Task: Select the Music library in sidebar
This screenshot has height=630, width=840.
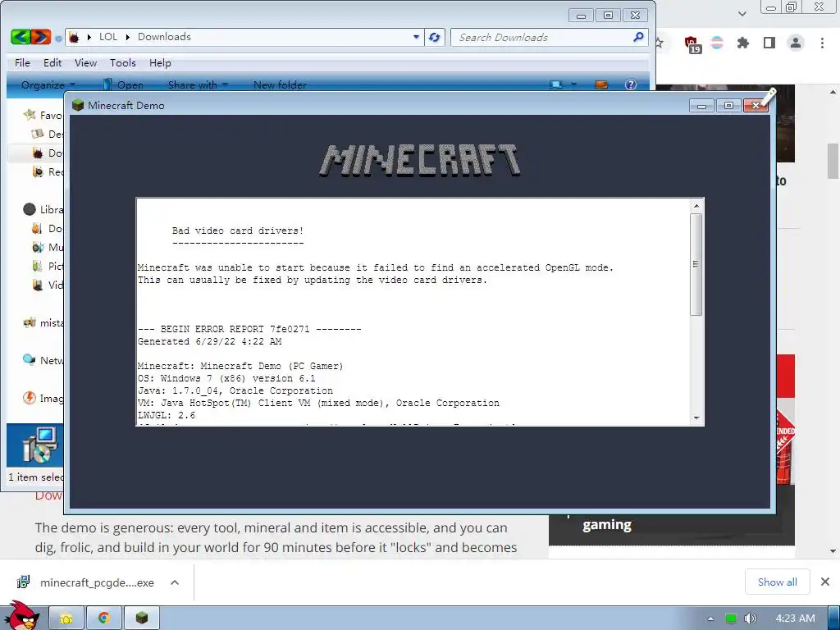Action: click(x=47, y=247)
